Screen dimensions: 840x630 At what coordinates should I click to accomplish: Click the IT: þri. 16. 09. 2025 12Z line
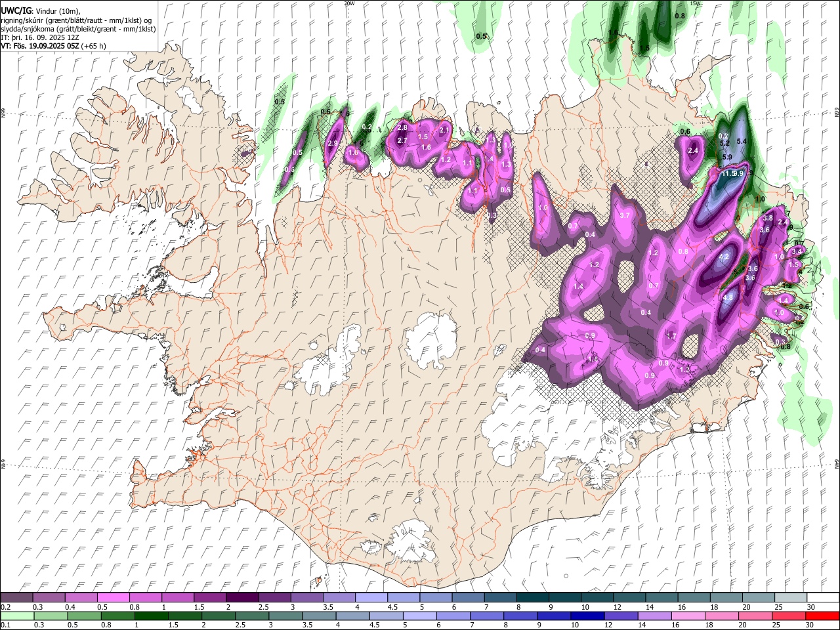(40, 37)
